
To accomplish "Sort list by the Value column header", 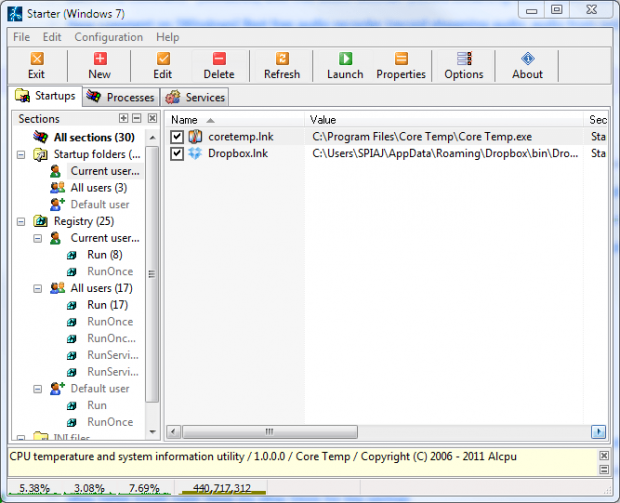I will click(x=445, y=119).
